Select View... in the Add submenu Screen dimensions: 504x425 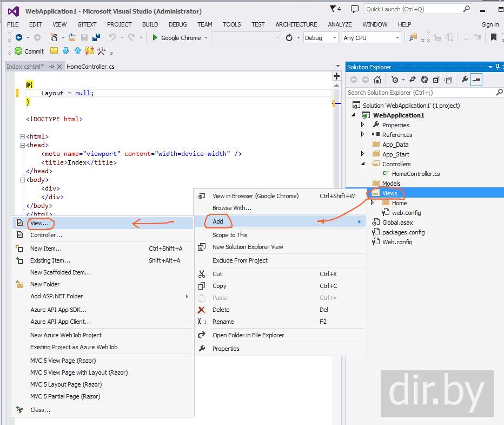pyautogui.click(x=39, y=223)
